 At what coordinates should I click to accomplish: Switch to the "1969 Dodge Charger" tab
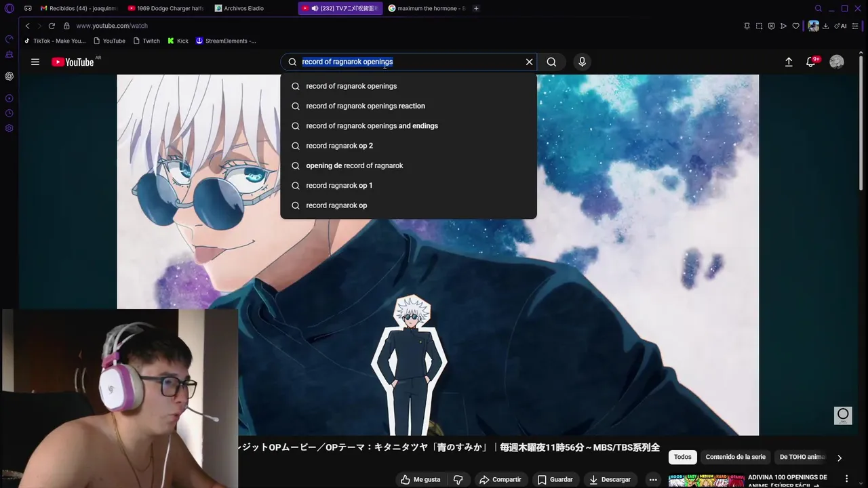[x=166, y=8]
